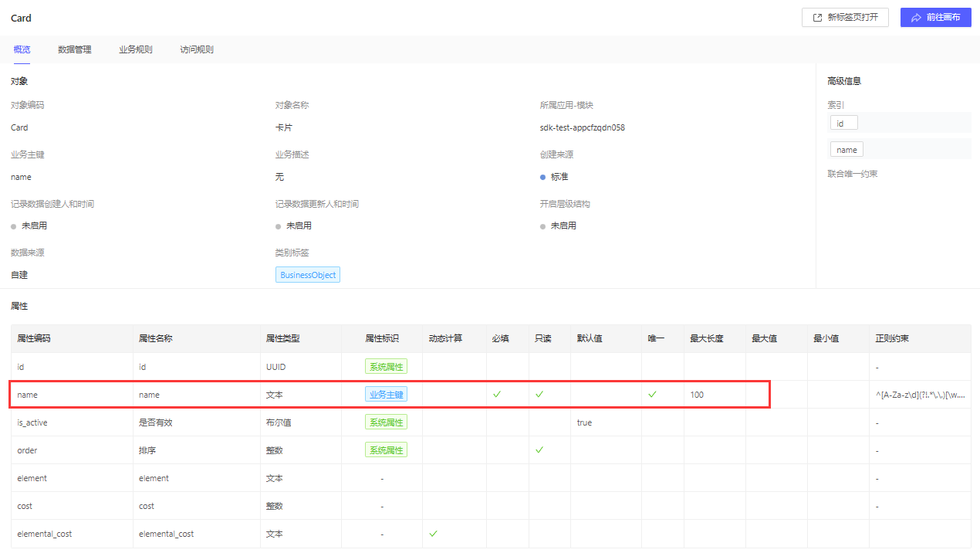The width and height of the screenshot is (980, 553).
Task: Click grey status dot under 开启层级结构
Action: (x=543, y=226)
